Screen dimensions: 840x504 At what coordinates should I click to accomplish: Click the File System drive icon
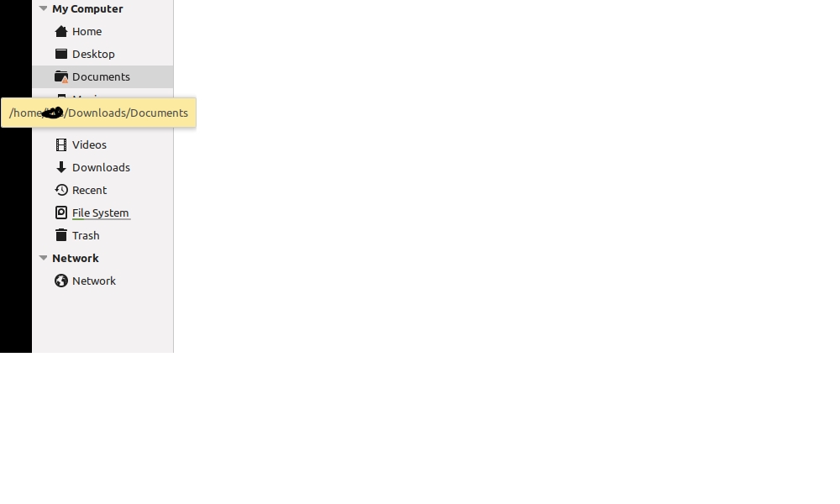point(61,213)
